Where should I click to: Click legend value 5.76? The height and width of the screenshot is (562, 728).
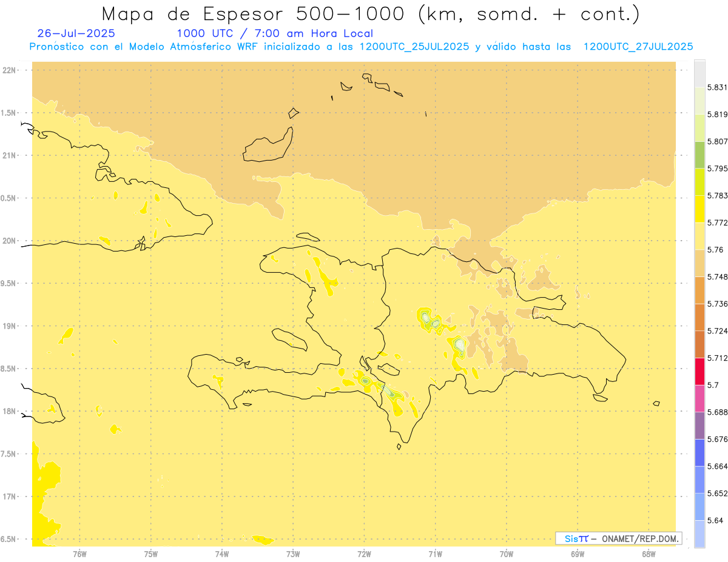(x=715, y=250)
